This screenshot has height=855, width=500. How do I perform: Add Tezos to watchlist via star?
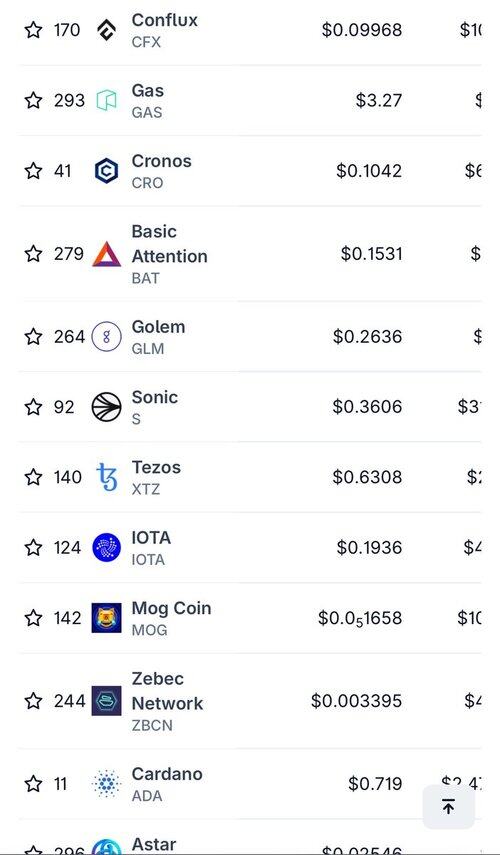pyautogui.click(x=33, y=477)
